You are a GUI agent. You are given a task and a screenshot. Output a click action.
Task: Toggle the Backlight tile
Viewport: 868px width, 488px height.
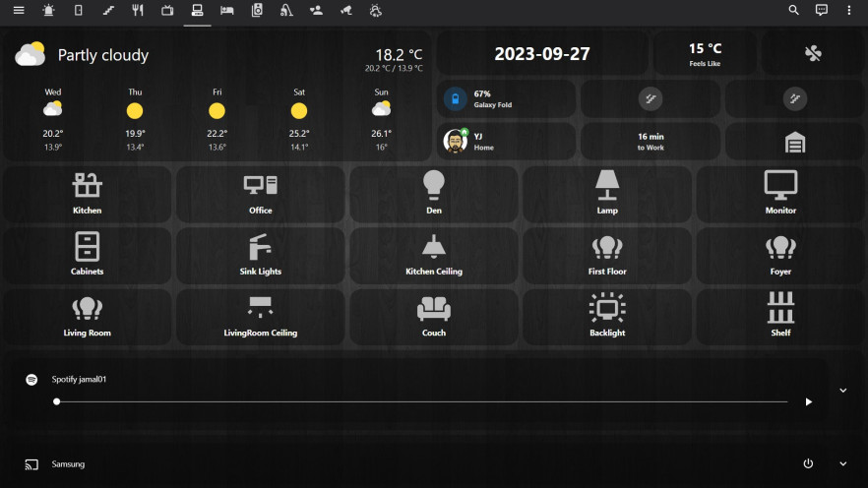[607, 316]
